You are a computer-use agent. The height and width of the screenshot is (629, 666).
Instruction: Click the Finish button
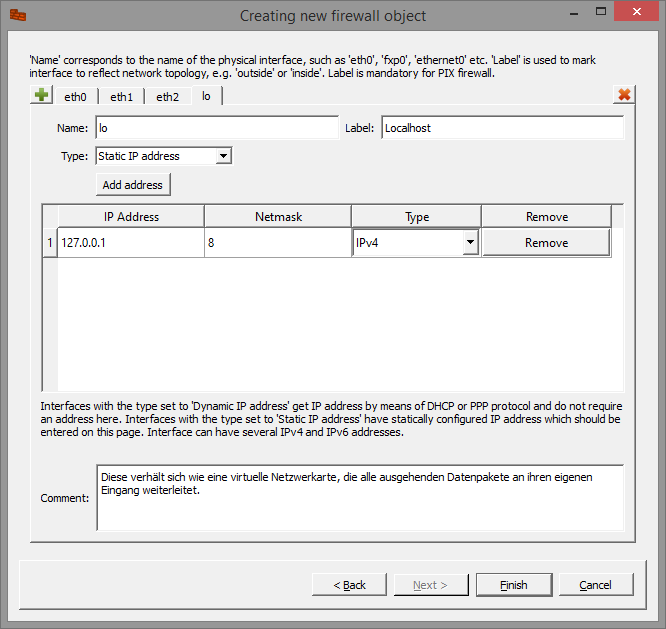tap(513, 585)
